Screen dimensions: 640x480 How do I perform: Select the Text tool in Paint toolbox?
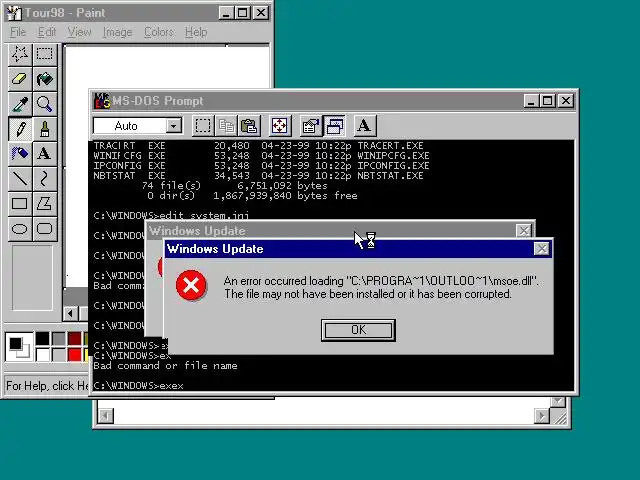point(44,154)
